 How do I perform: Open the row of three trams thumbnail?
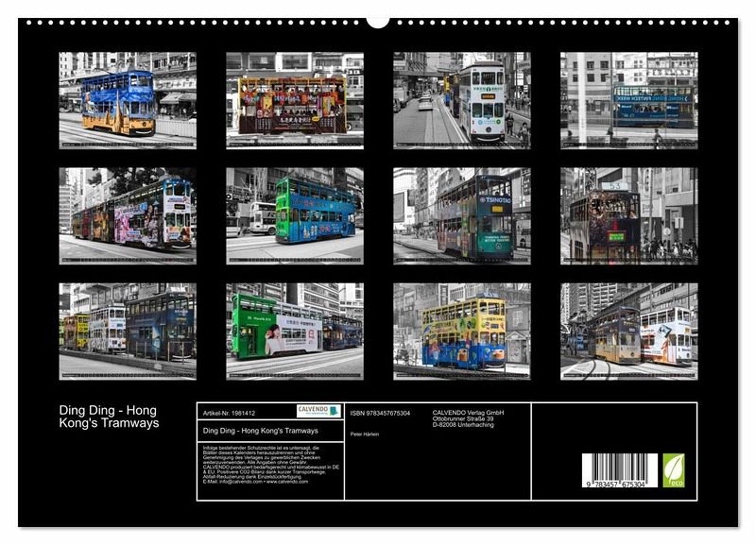pyautogui.click(x=128, y=332)
